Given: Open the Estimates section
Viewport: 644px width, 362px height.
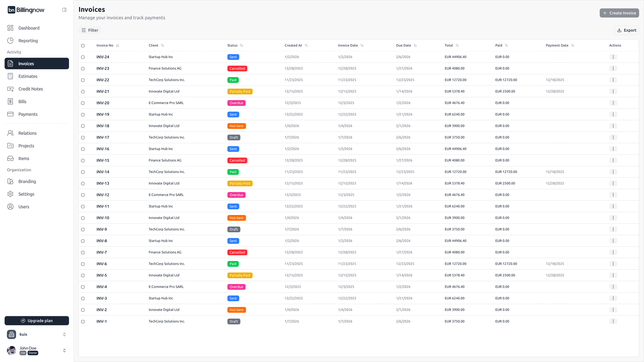Looking at the screenshot, I should [x=28, y=76].
